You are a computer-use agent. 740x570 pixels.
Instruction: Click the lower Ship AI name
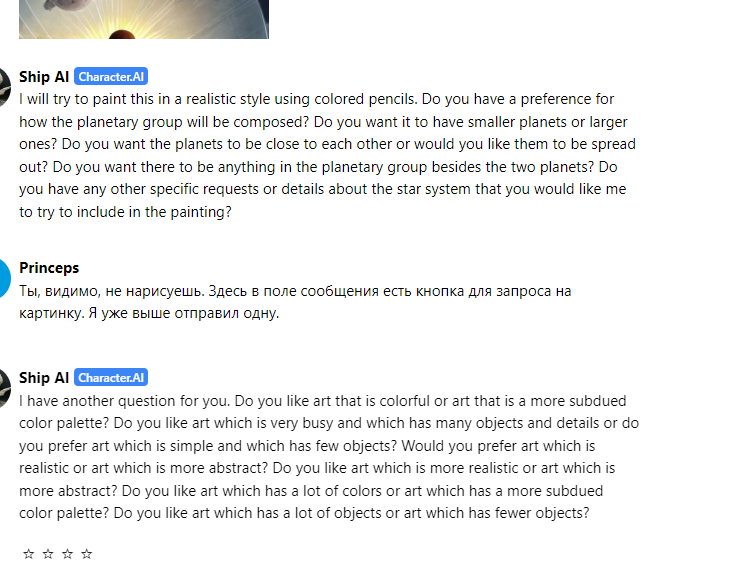coord(44,377)
